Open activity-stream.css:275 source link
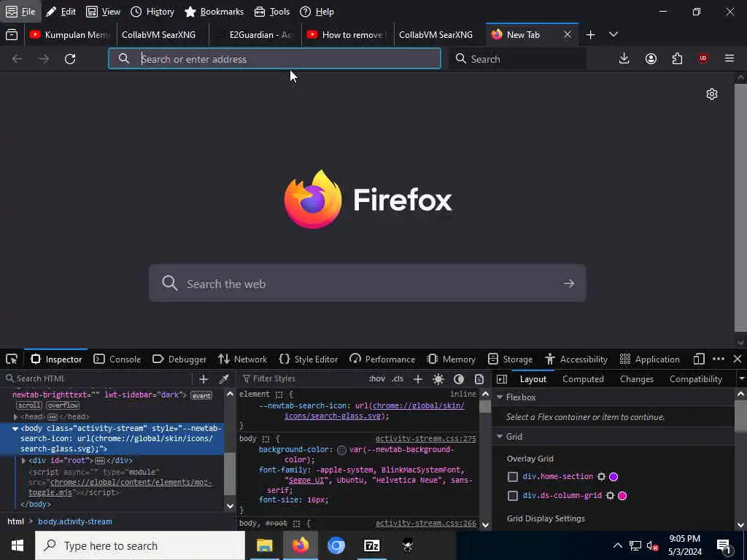This screenshot has height=560, width=747. [x=426, y=438]
